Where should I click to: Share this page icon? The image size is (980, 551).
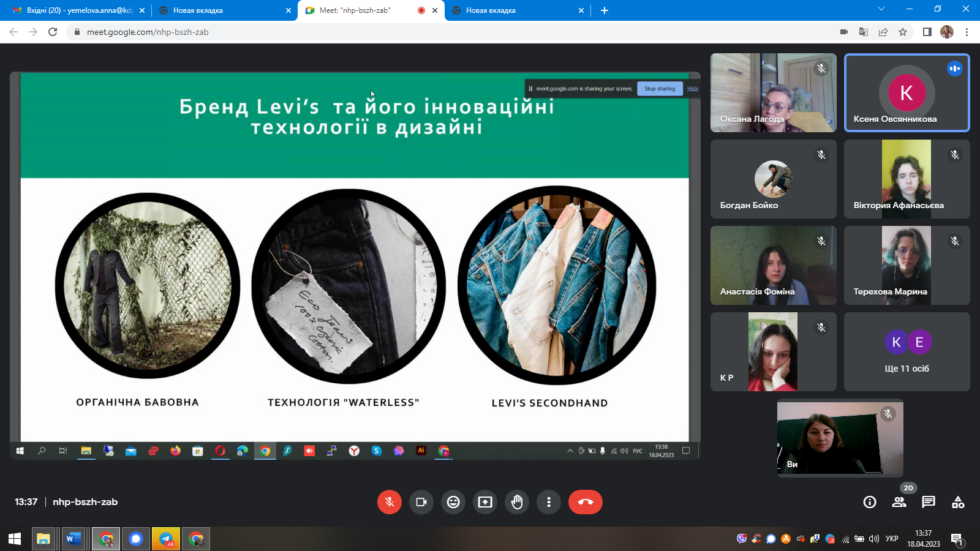(883, 32)
